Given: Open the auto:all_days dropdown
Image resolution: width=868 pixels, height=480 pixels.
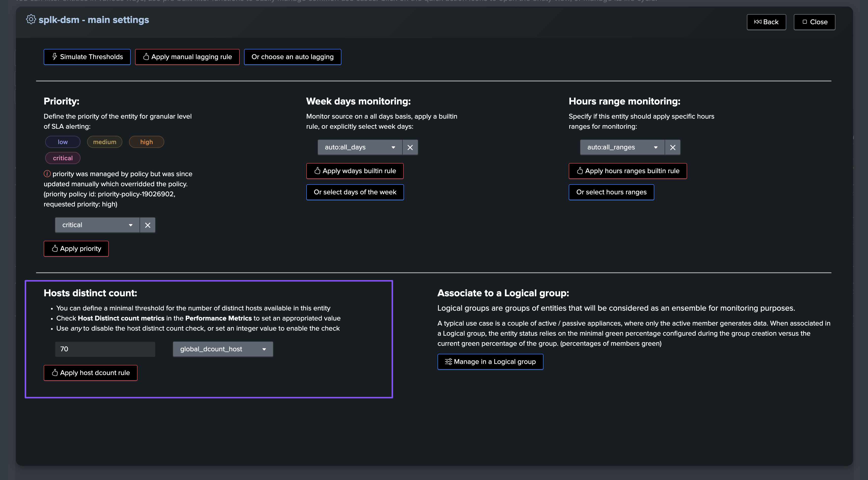Looking at the screenshot, I should click(x=360, y=147).
